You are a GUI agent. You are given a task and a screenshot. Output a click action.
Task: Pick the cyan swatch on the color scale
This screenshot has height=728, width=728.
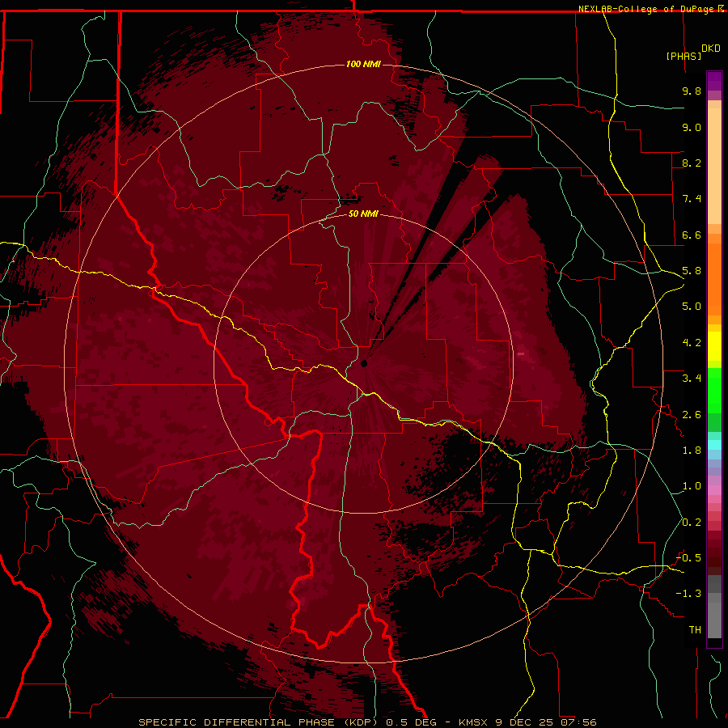(x=714, y=445)
